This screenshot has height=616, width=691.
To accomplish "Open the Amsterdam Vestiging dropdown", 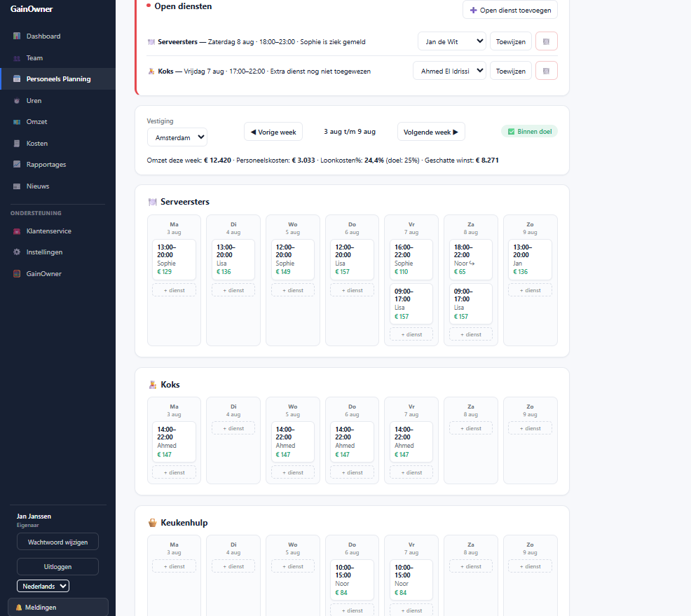I will pyautogui.click(x=177, y=137).
